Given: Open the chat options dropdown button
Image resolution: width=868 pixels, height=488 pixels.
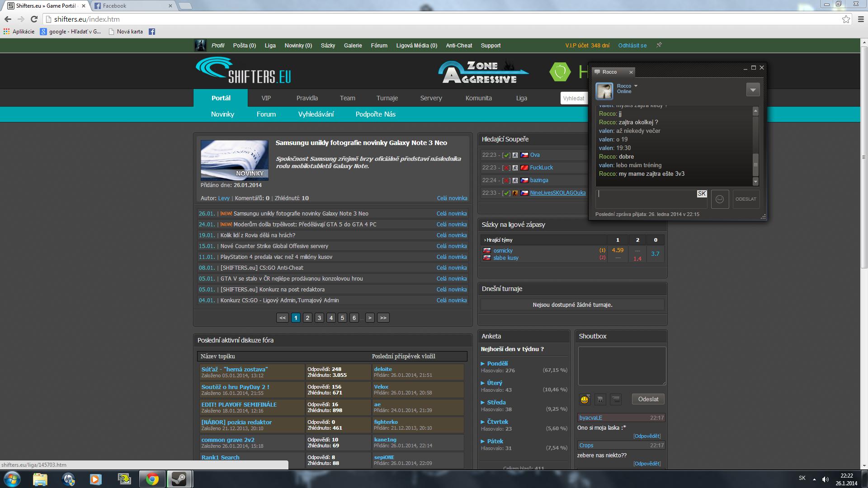Looking at the screenshot, I should (x=753, y=90).
